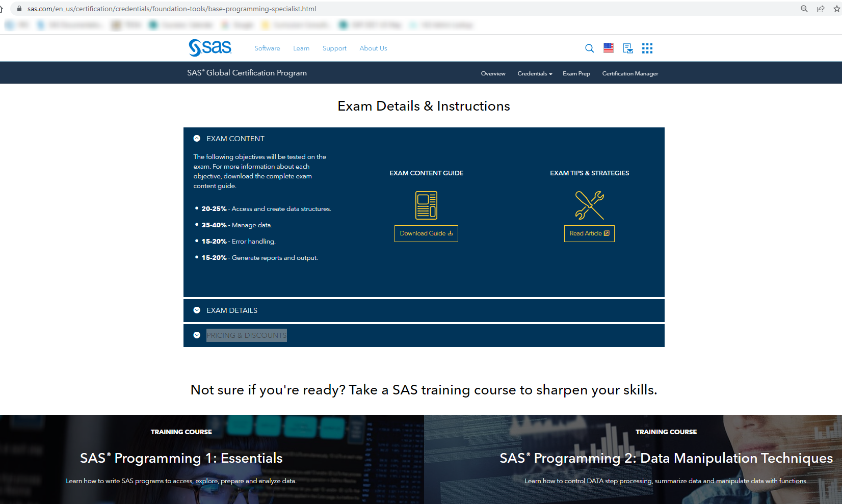Click the US flag language selector icon
The width and height of the screenshot is (842, 504).
click(x=608, y=47)
